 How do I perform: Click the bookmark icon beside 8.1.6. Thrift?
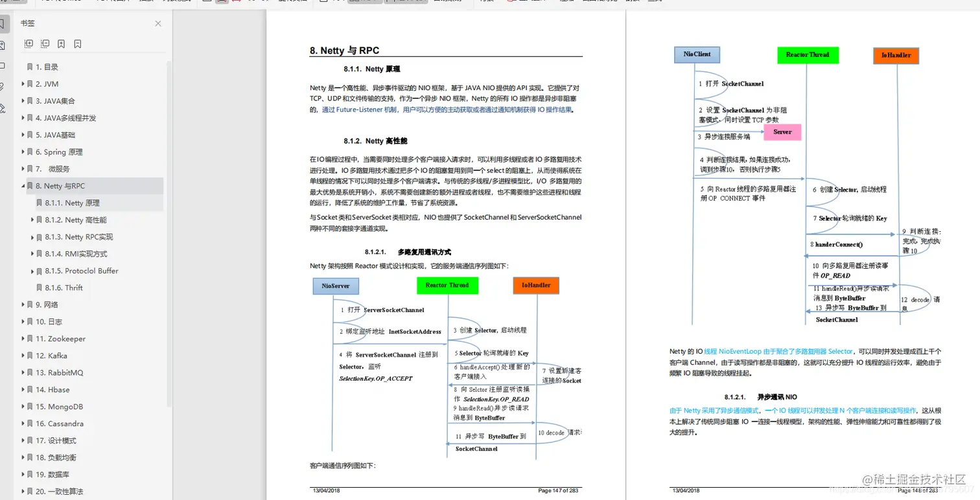pos(40,288)
